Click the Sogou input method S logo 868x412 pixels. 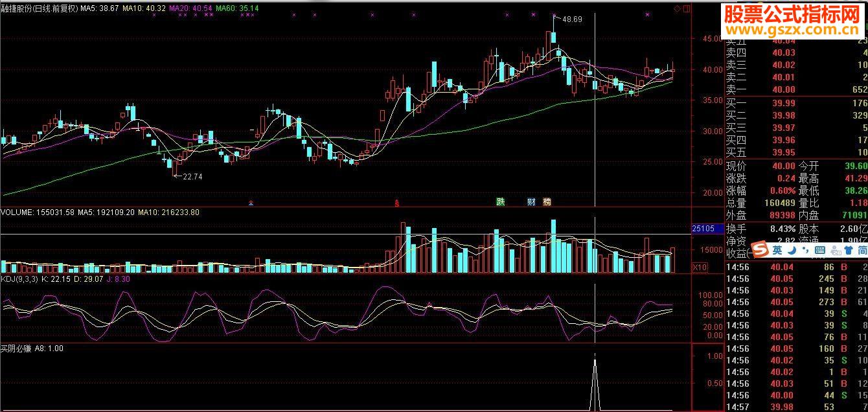tap(759, 249)
